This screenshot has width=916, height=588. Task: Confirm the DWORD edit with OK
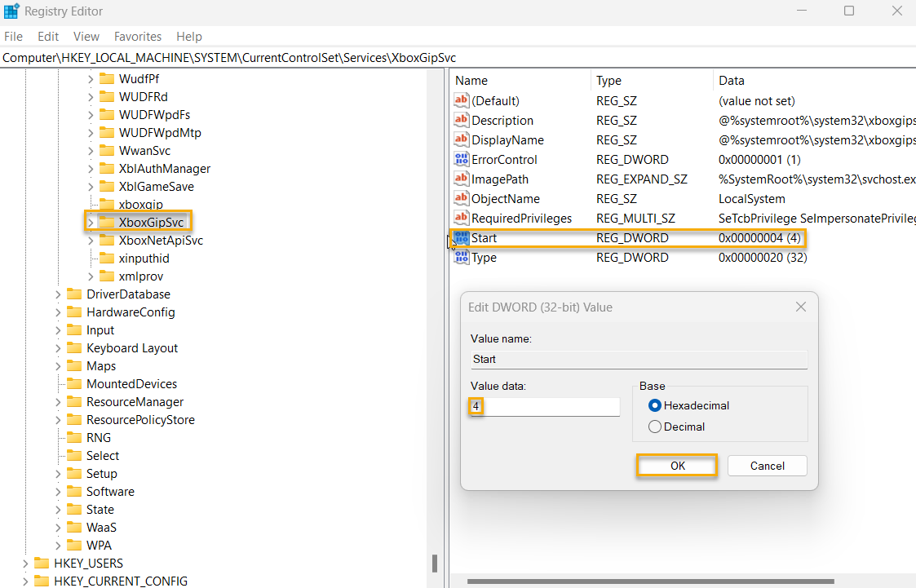(677, 466)
